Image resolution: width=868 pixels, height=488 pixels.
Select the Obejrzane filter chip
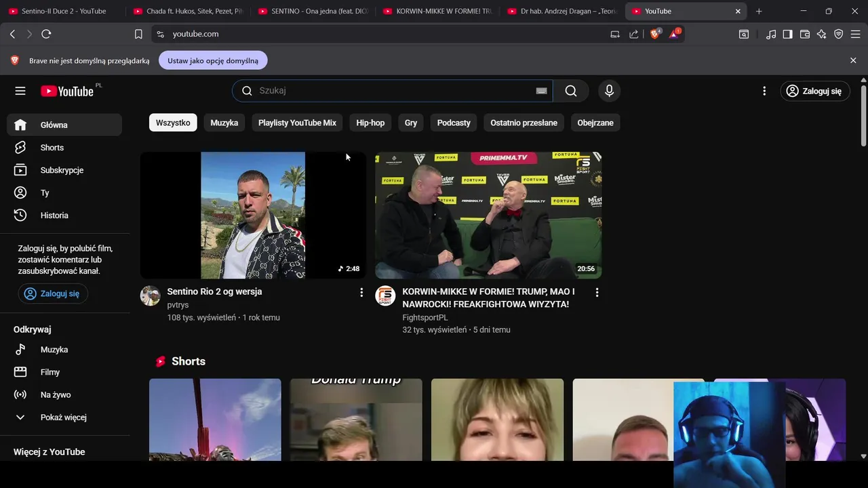pos(595,123)
